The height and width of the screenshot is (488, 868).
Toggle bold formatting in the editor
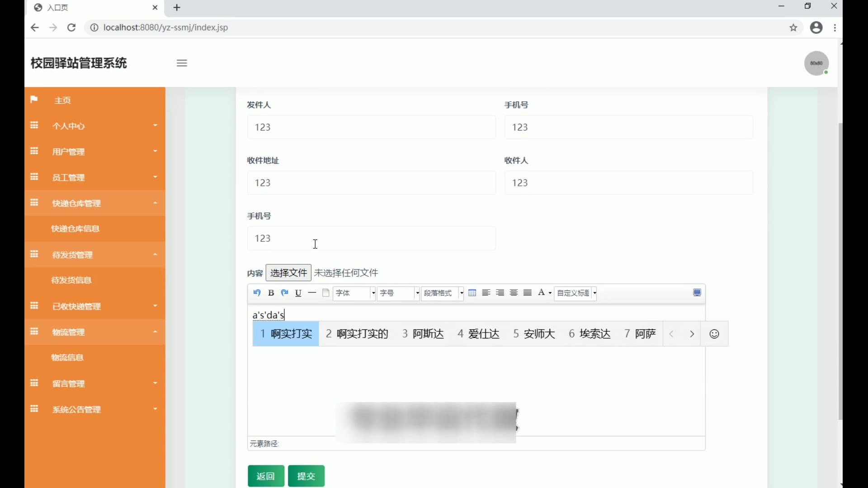pyautogui.click(x=271, y=293)
